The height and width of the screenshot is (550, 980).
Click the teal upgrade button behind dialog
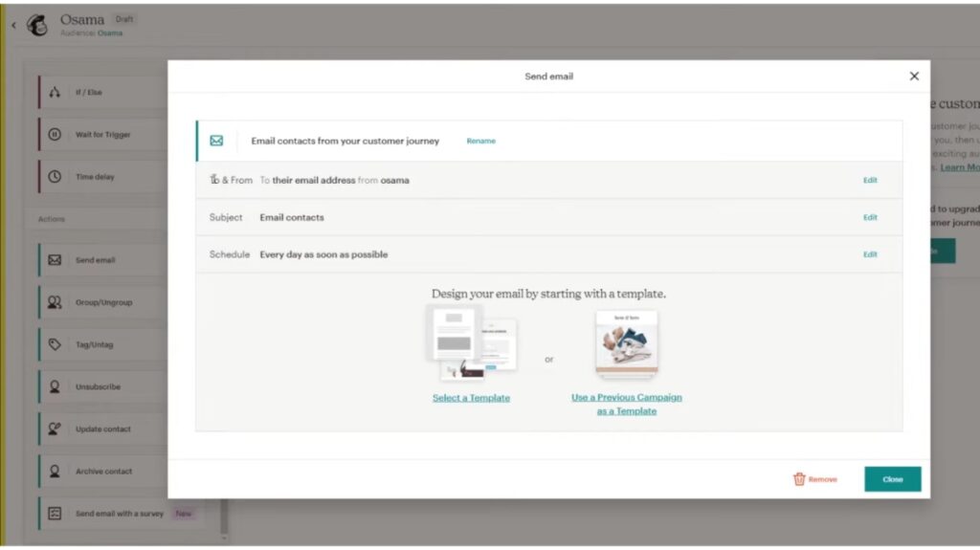943,251
